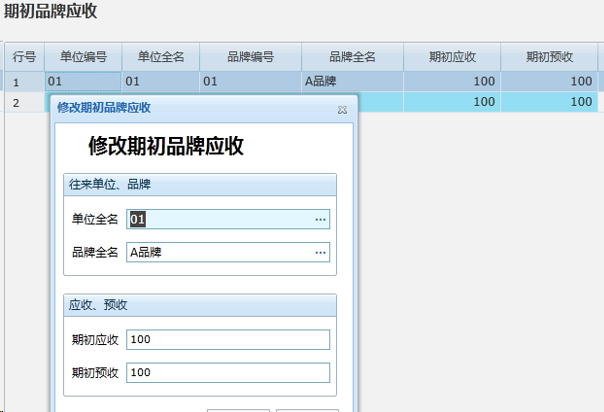Viewport: 604px width, 412px height.
Task: Click the 品牌编号 column header
Action: 250,57
